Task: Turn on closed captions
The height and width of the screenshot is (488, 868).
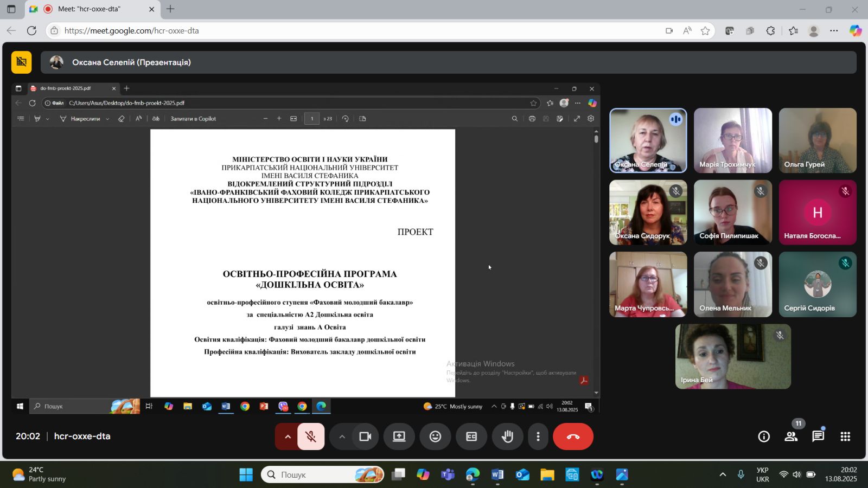Action: coord(471,436)
